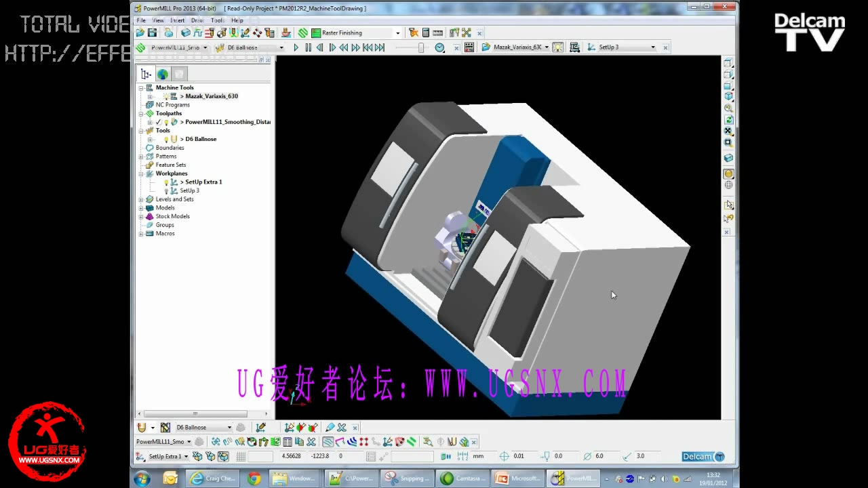
Task: Open SetUp Extra 1 workplane dropdown in status bar
Action: [186, 457]
